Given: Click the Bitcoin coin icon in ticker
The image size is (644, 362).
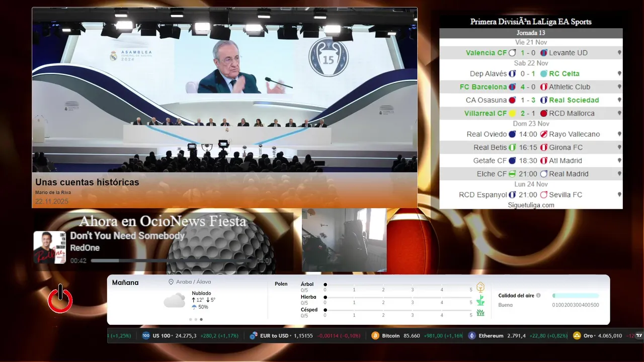Looking at the screenshot, I should (x=375, y=335).
